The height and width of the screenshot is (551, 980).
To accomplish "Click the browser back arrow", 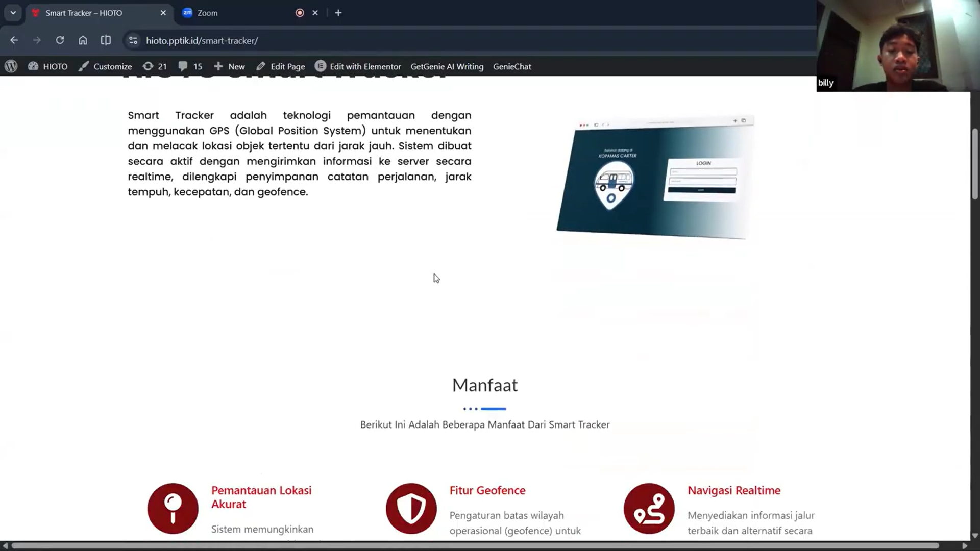I will tap(14, 40).
